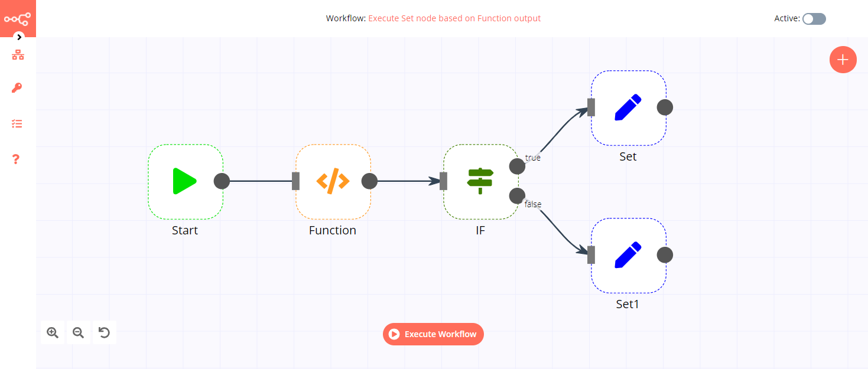Enable the Active toggle

coord(814,18)
